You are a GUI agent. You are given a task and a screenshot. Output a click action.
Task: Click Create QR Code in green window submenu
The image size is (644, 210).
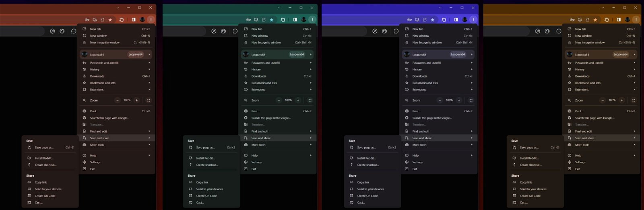211,196
